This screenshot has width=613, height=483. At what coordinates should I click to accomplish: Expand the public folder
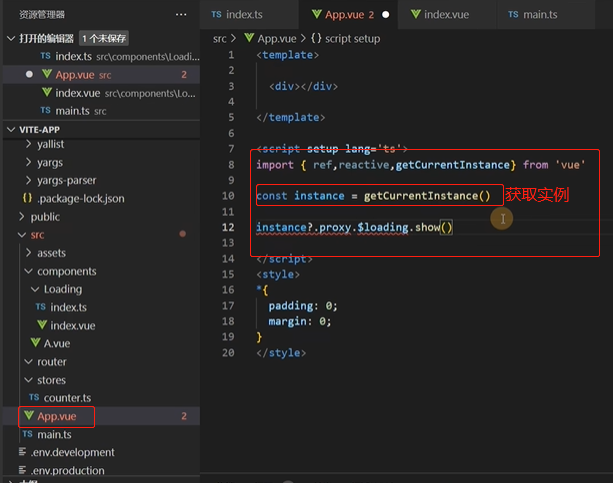[x=22, y=216]
